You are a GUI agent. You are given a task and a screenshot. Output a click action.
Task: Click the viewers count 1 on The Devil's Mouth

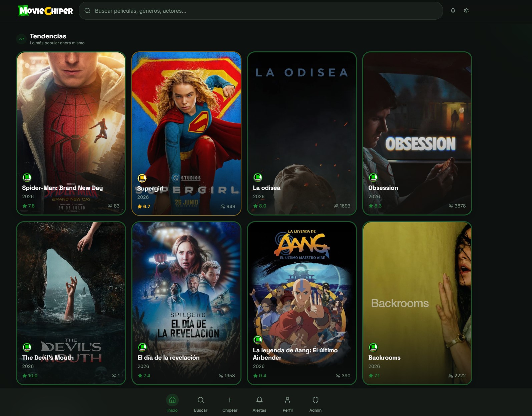pos(116,376)
